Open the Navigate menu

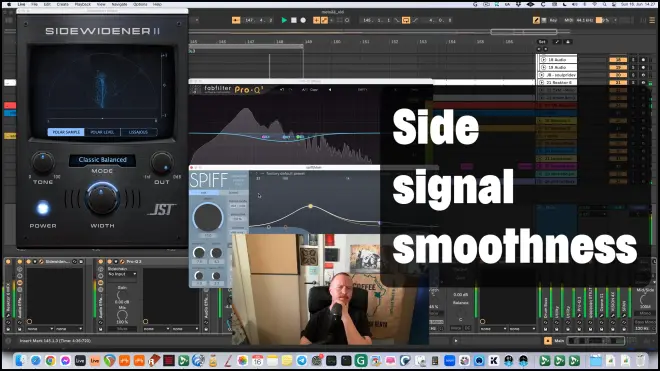click(119, 4)
